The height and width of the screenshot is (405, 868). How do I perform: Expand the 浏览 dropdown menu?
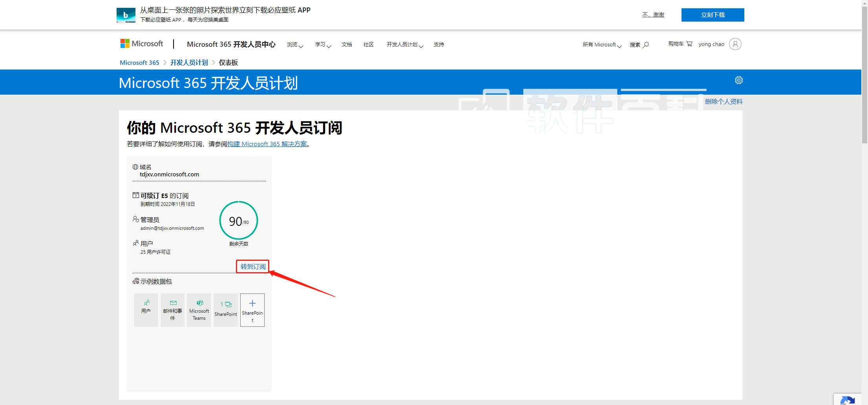pos(295,45)
